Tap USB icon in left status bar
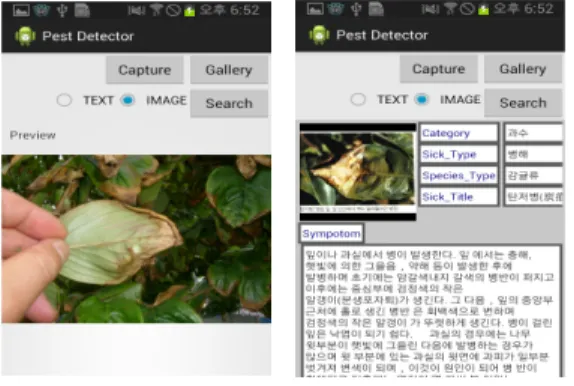The image size is (574, 386). (x=62, y=11)
